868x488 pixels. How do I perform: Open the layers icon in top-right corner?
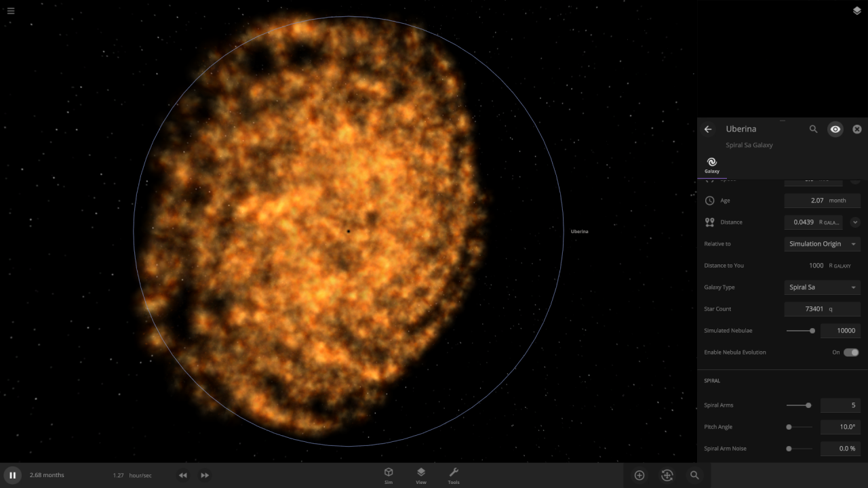pos(857,11)
